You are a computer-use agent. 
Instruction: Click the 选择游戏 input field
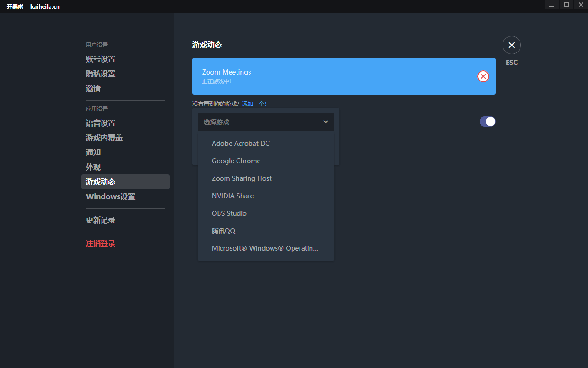(257, 122)
